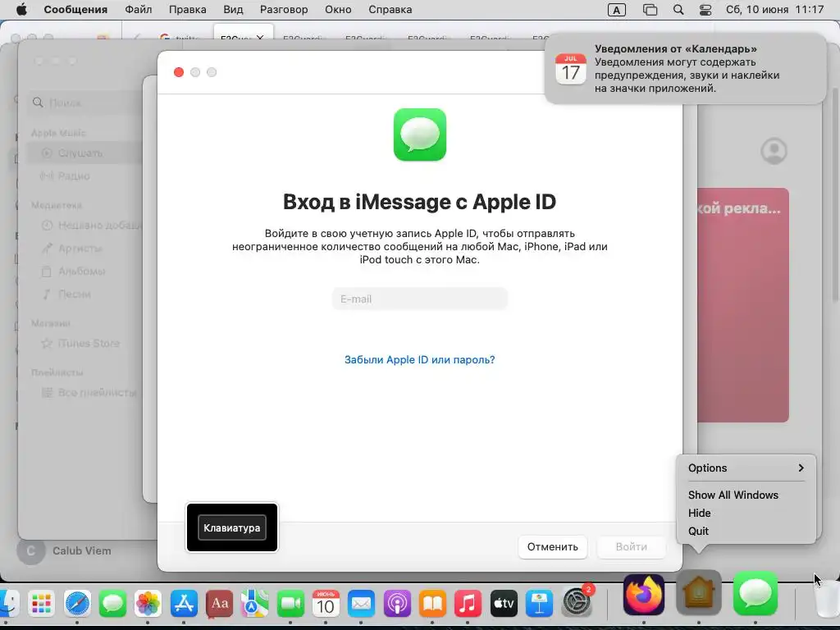Launch Safari from the Dock
Screen dimensions: 840x630
(x=77, y=603)
